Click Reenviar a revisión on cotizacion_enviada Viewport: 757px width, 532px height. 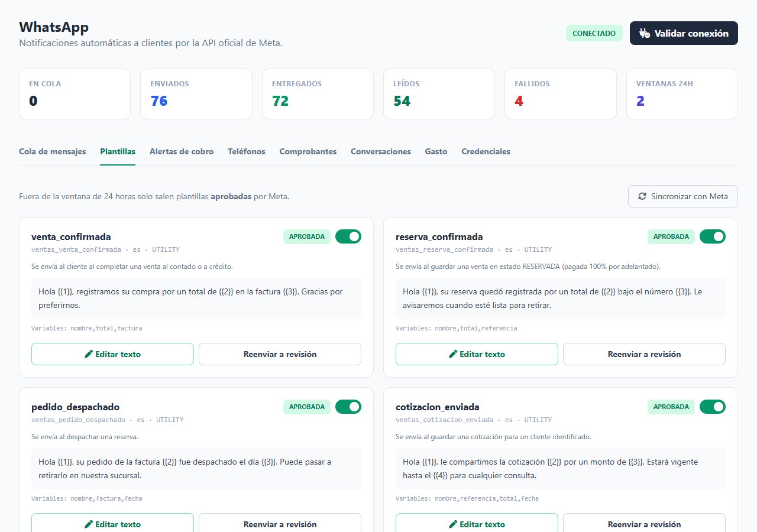[x=644, y=523]
